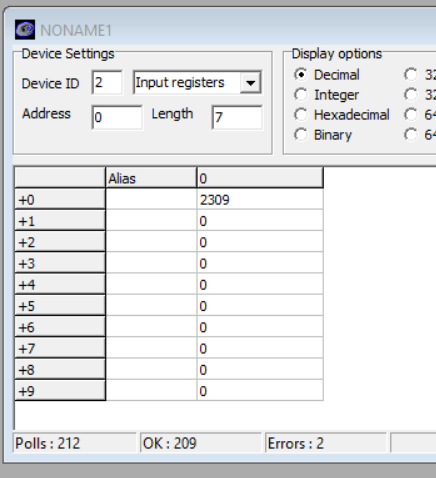Click the Alias cell in row +0
Viewport: 436px width, 478px height.
[151, 200]
